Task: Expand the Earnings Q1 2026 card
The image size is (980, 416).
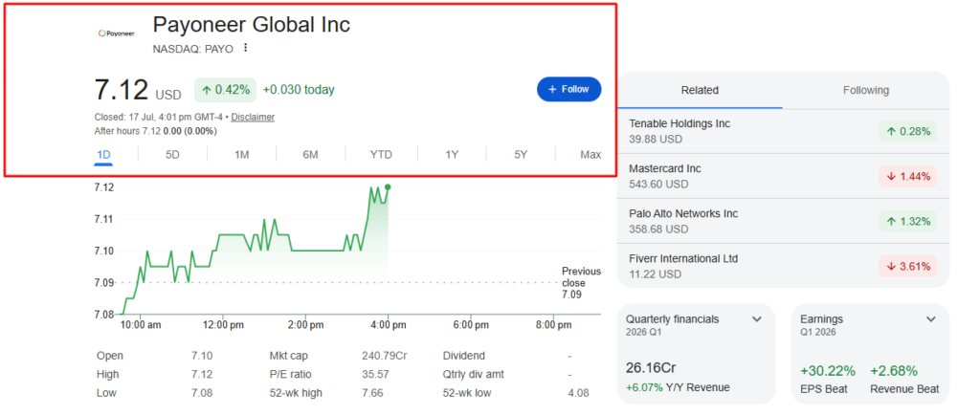Action: coord(930,319)
